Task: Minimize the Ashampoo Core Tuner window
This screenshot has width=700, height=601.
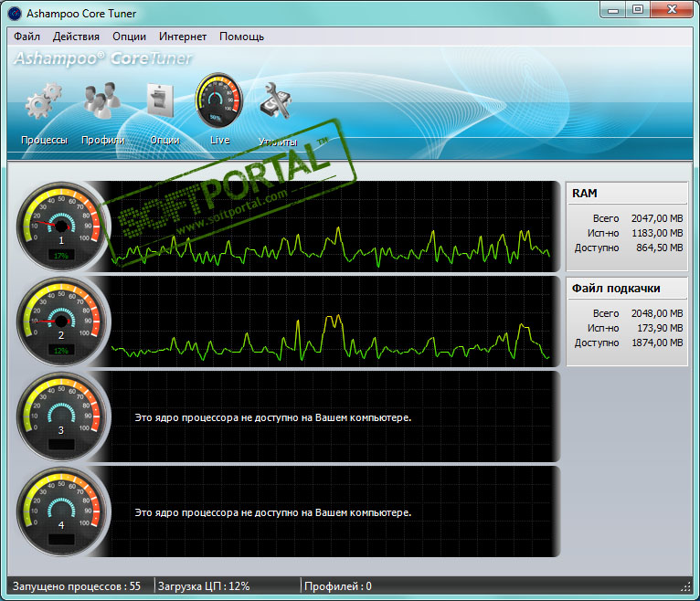Action: pos(613,9)
